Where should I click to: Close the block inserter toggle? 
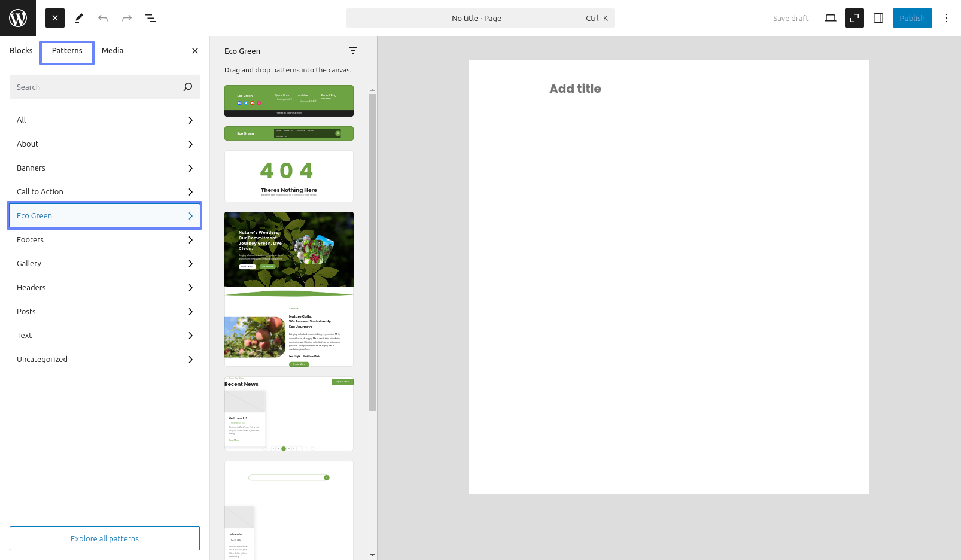(55, 18)
